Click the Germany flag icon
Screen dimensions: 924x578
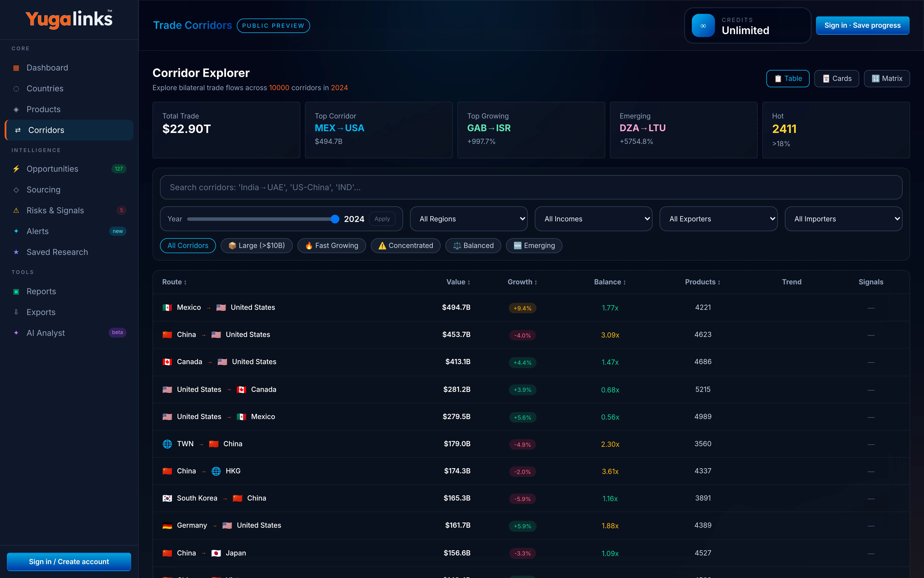click(x=167, y=526)
